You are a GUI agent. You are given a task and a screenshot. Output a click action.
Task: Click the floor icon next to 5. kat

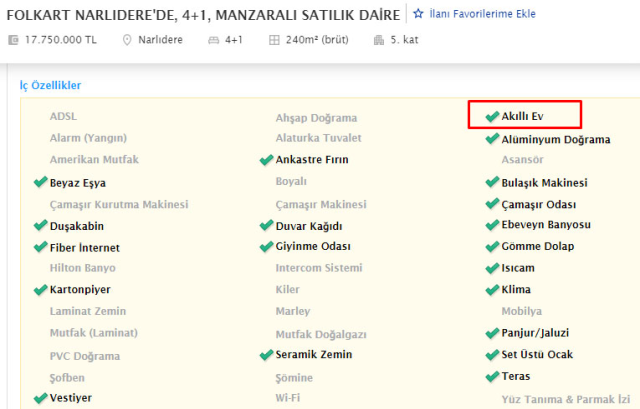[378, 40]
